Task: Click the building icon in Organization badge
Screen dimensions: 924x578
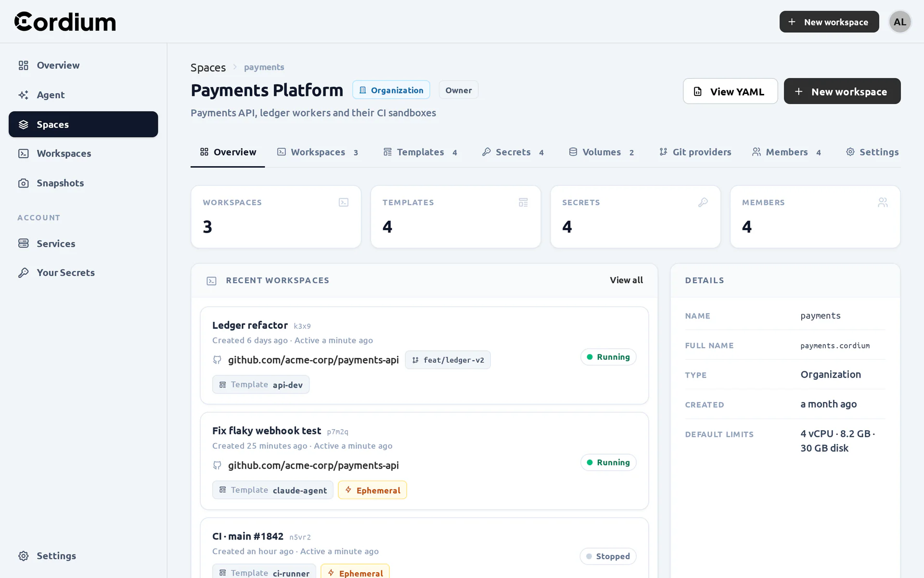Action: click(363, 90)
